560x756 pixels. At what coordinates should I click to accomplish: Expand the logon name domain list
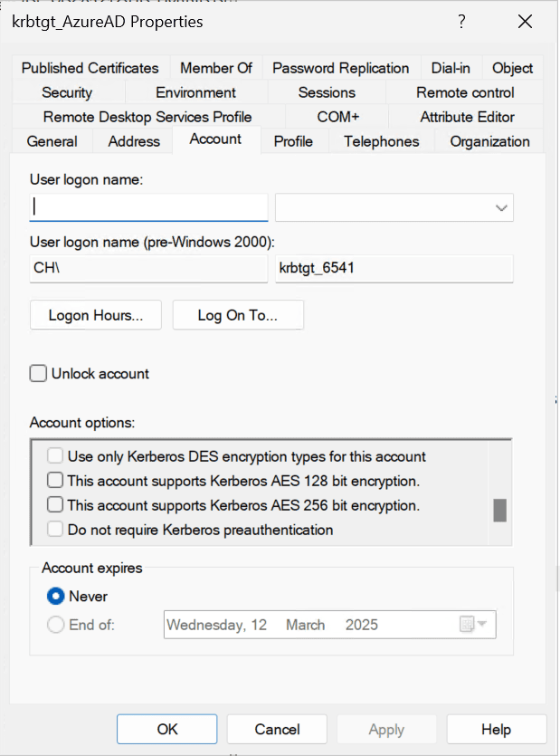499,207
